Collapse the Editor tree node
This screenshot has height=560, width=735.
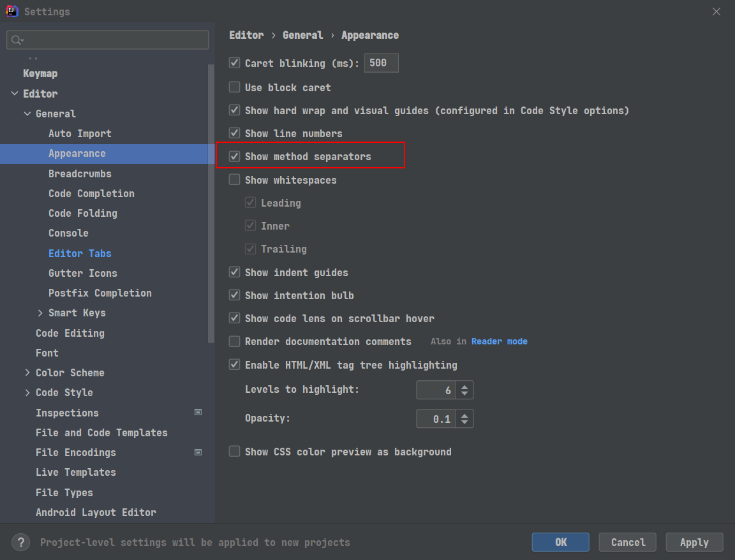click(15, 94)
